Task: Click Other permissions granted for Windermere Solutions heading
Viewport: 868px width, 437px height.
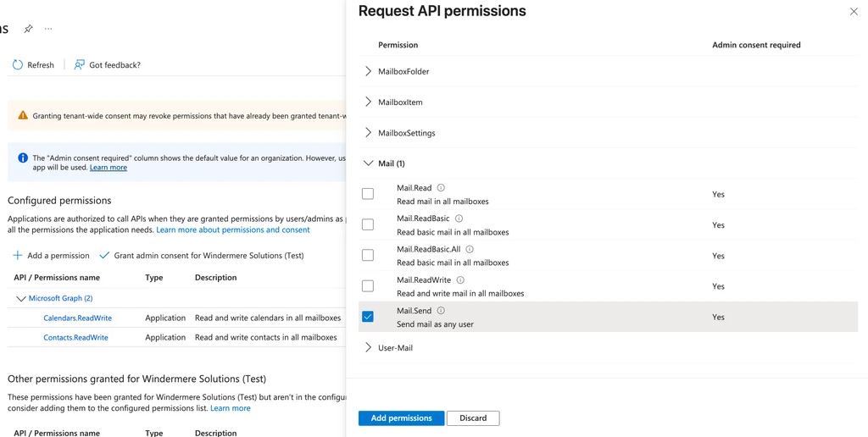Action: (136, 379)
